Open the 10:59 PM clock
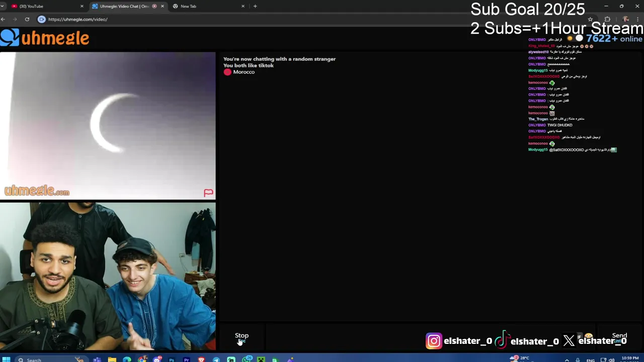The width and height of the screenshot is (644, 362). (x=630, y=359)
